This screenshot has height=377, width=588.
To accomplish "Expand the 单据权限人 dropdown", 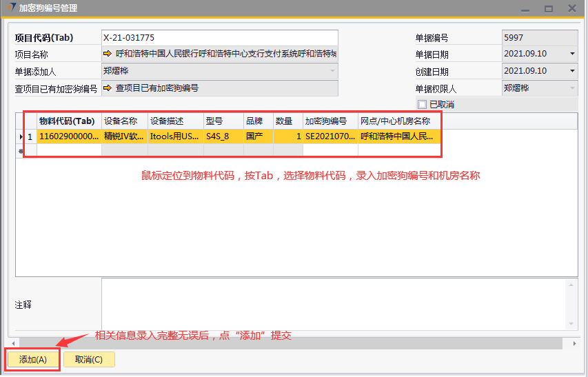I will tap(571, 88).
